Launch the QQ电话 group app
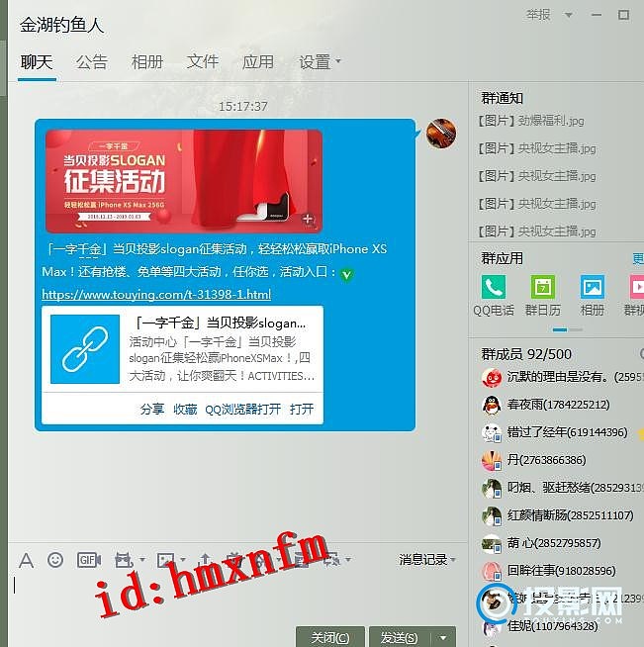Image resolution: width=644 pixels, height=647 pixels. point(494,286)
